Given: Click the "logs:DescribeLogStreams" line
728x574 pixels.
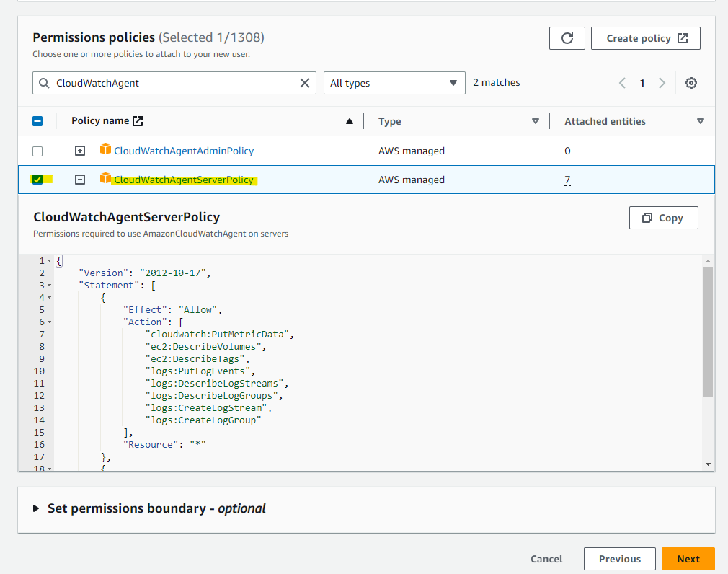Looking at the screenshot, I should click(217, 384).
